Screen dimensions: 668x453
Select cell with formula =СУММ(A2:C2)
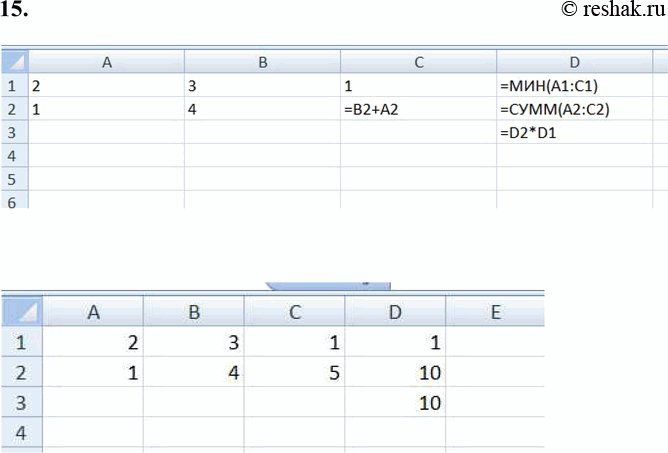(574, 109)
